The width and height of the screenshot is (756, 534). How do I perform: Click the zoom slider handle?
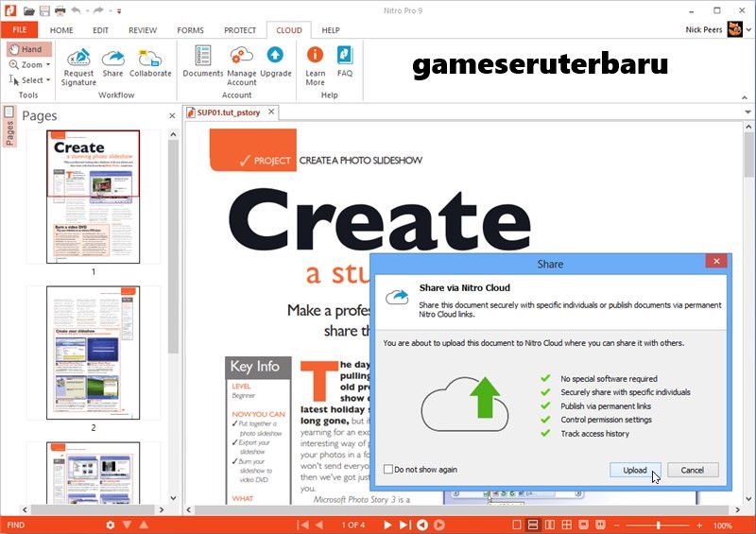658,525
